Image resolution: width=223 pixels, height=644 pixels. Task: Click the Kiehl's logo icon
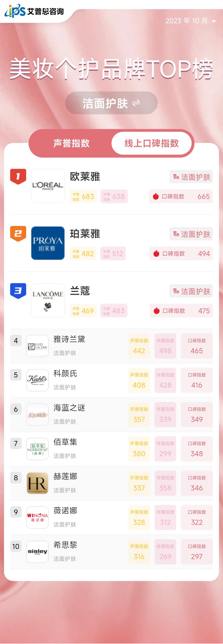click(37, 380)
